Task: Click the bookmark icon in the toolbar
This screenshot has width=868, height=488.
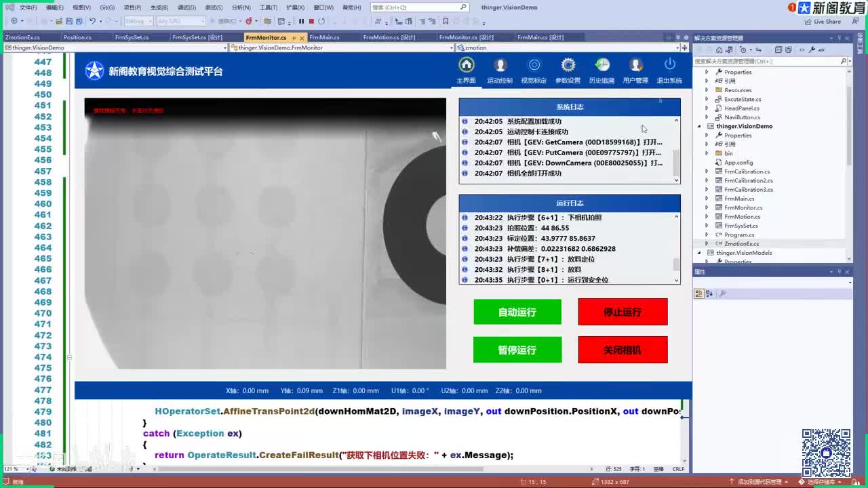Action: click(446, 21)
